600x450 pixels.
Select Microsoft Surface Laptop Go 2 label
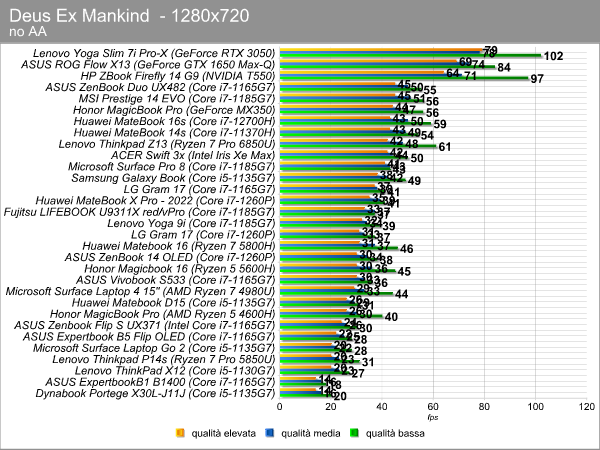pyautogui.click(x=154, y=348)
